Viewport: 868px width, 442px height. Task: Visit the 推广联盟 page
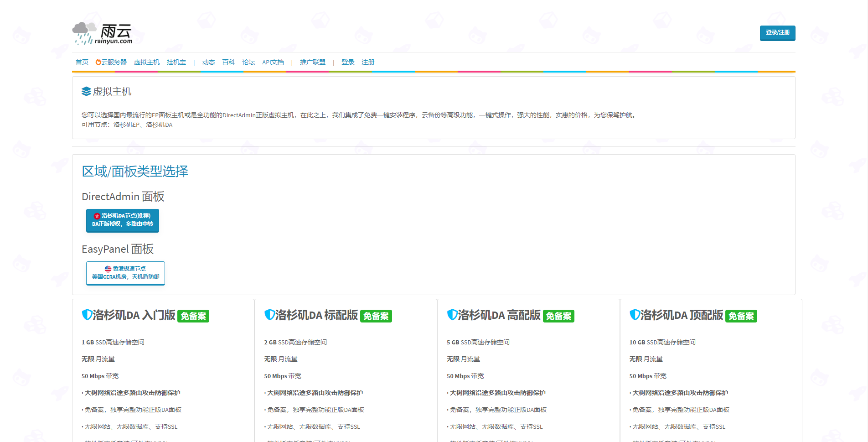[313, 62]
